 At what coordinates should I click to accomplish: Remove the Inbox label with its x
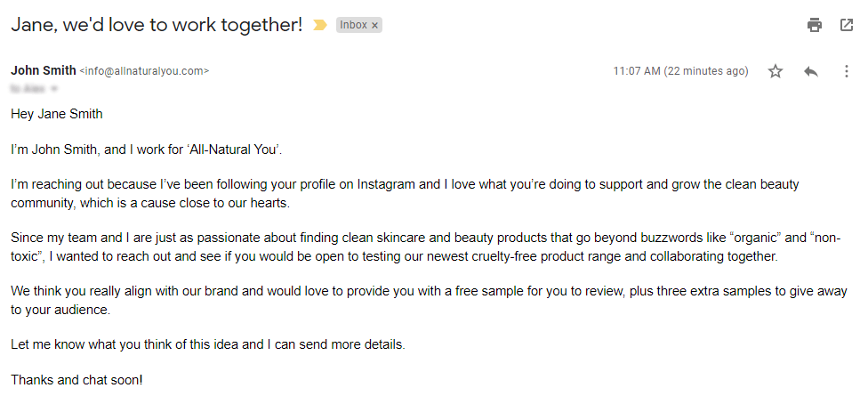coord(374,26)
